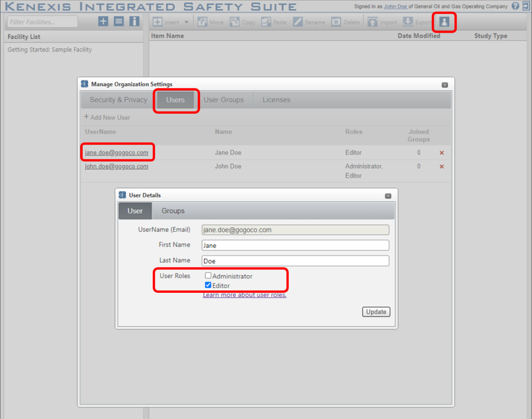Screen dimensions: 532x419
Task: Open the 'Learn more about user roles' link
Action: [x=245, y=294]
